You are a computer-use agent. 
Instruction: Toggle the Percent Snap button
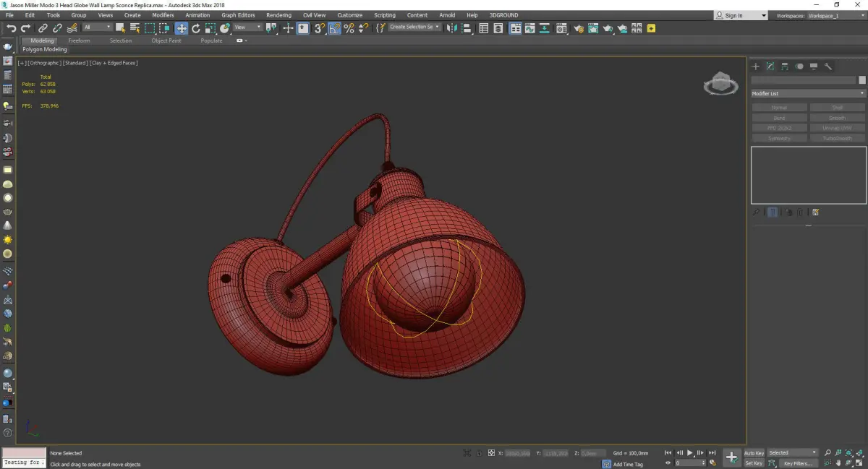click(349, 28)
